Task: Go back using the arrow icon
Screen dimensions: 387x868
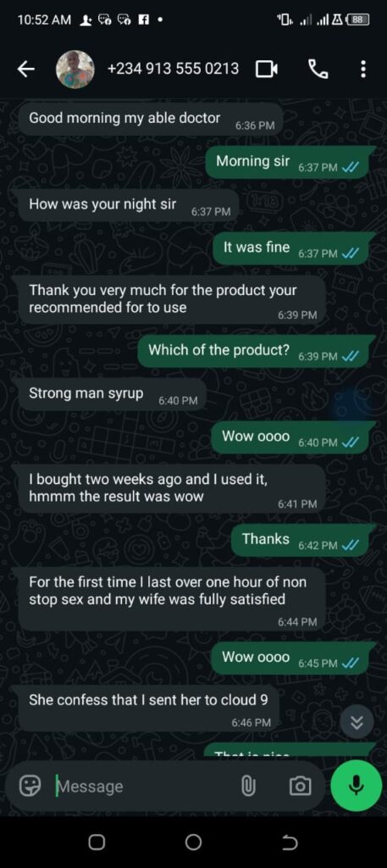Action: coord(25,70)
